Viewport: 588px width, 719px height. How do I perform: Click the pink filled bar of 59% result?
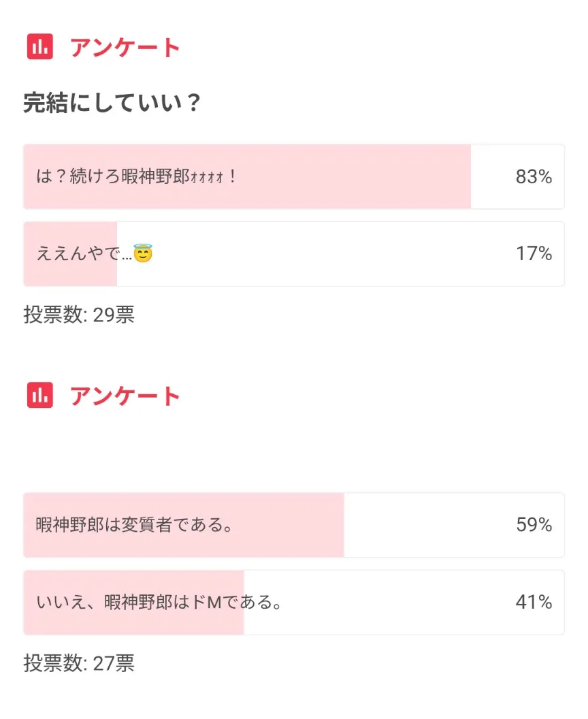click(184, 525)
